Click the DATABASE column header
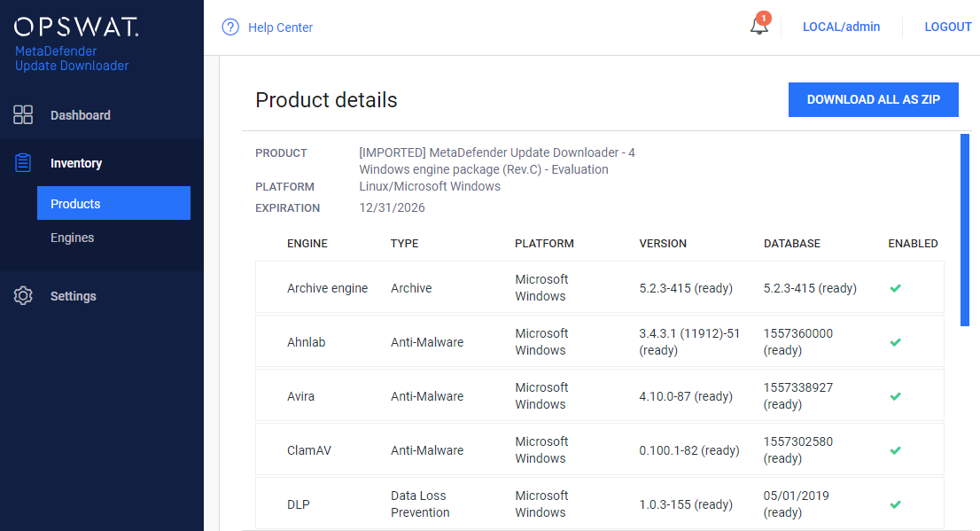Viewport: 980px width, 531px height. coord(792,243)
